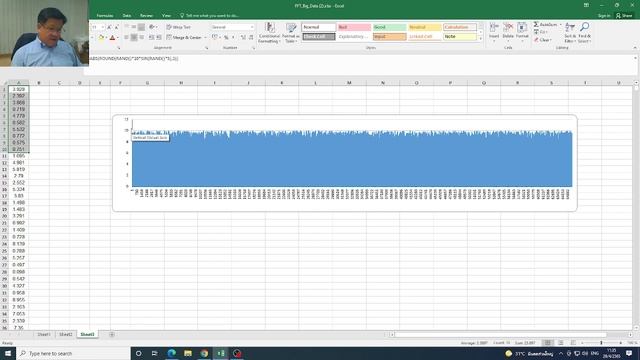This screenshot has width=640, height=360.
Task: Toggle align left
Action: click(x=127, y=37)
